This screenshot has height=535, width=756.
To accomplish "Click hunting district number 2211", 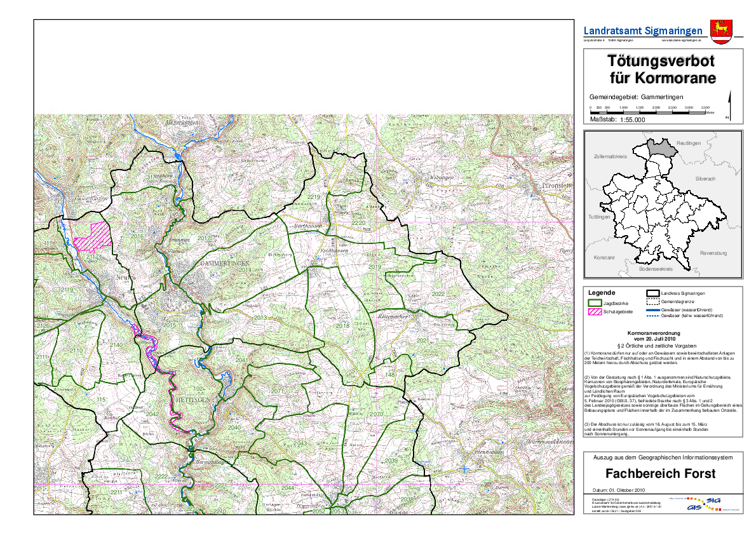I will 116,492.
